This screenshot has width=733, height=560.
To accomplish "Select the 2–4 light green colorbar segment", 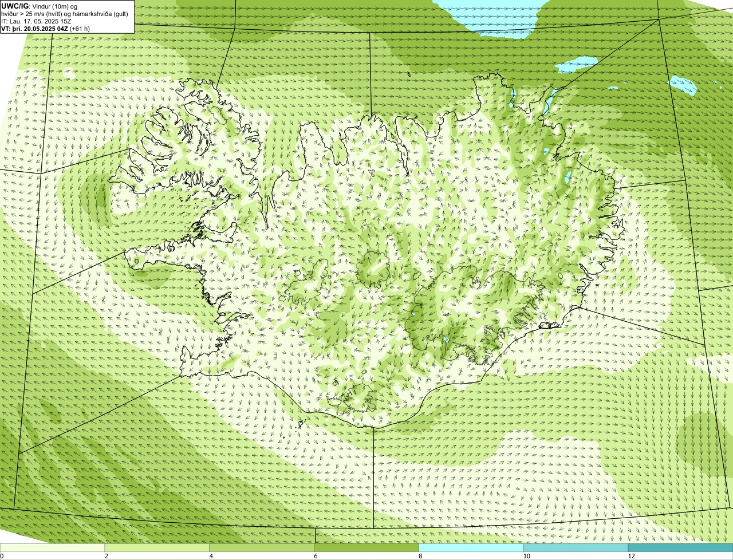I will pyautogui.click(x=157, y=547).
